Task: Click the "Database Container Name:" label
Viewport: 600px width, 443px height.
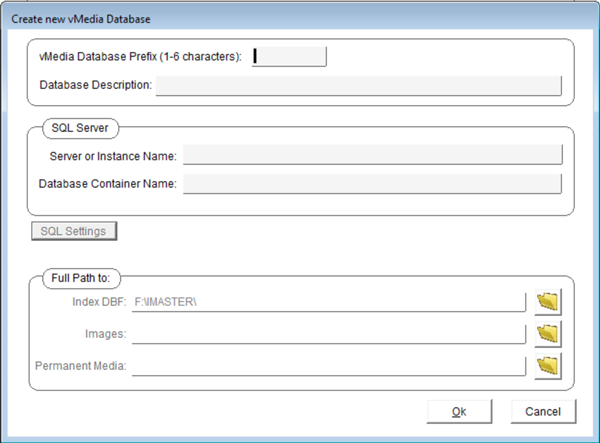Action: coord(108,184)
